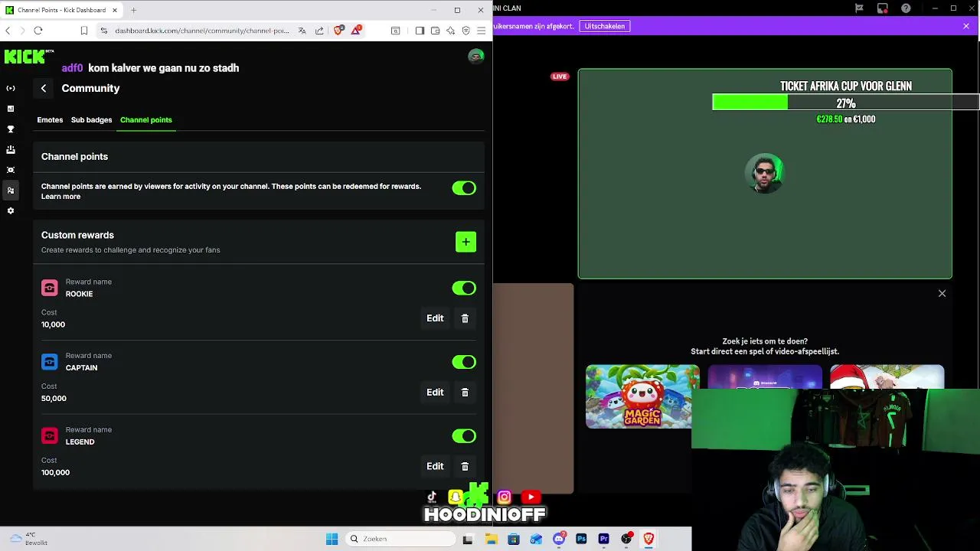Image resolution: width=980 pixels, height=551 pixels.
Task: Open the translate icon in address bar
Action: [302, 31]
